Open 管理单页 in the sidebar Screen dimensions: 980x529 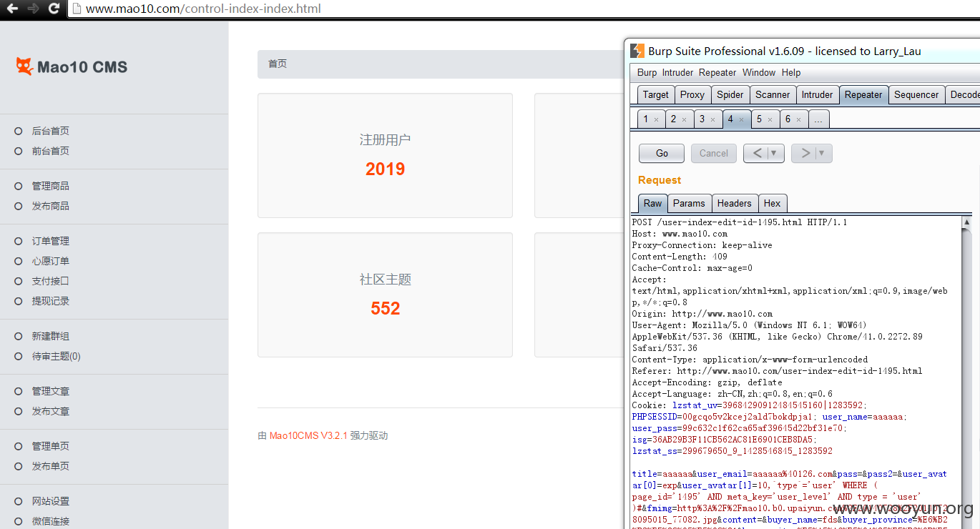(50, 446)
